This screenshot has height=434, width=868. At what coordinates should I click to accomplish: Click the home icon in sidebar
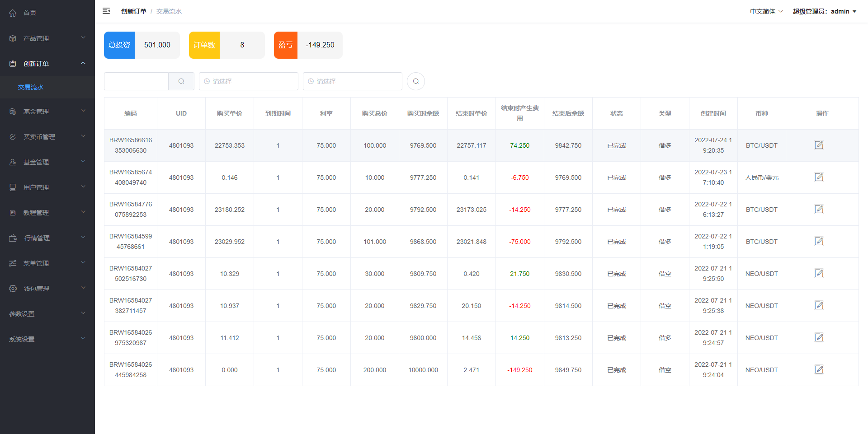coord(13,13)
